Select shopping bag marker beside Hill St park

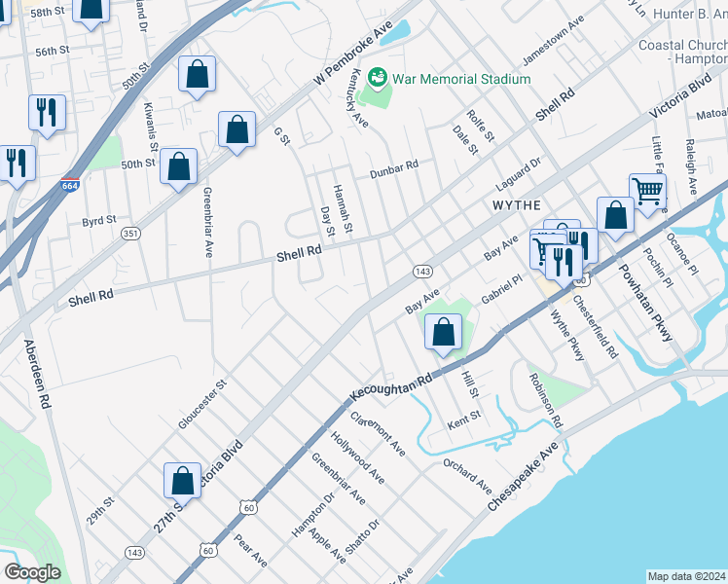click(444, 335)
